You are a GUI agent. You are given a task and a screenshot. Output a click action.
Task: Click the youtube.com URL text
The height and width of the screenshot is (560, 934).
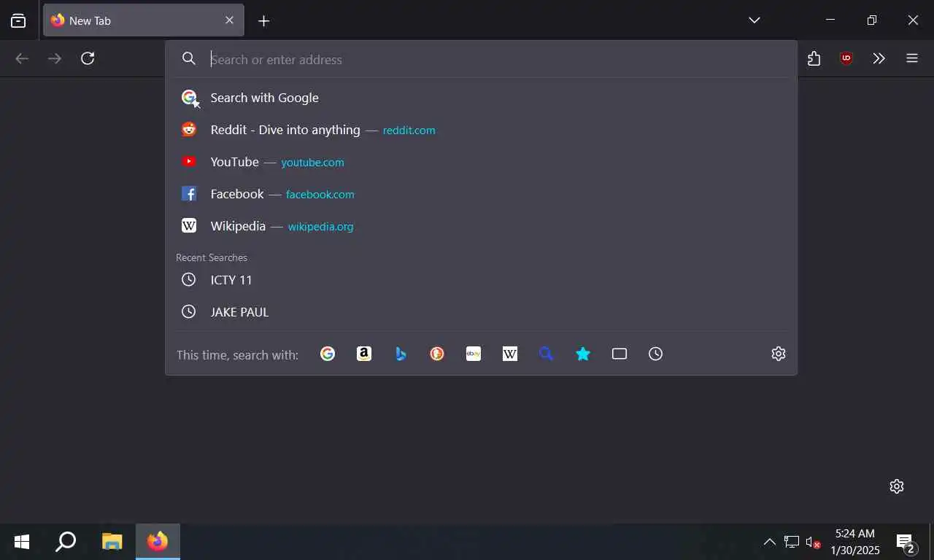(312, 163)
